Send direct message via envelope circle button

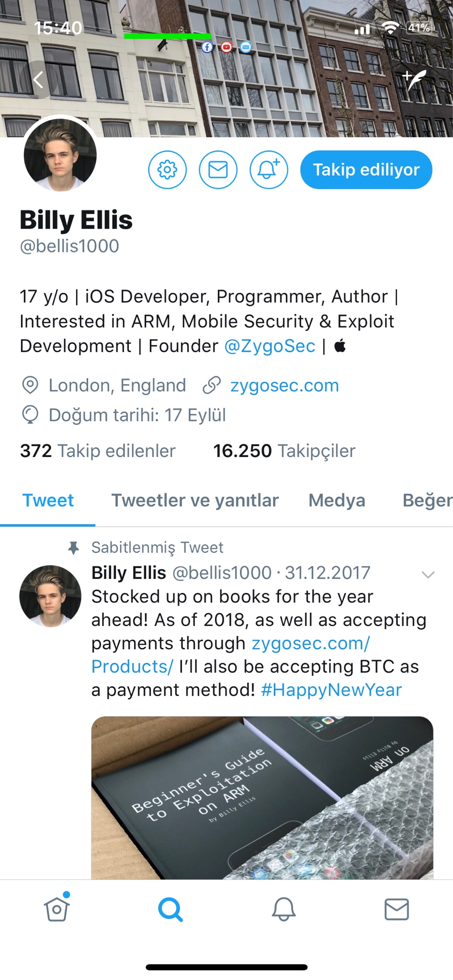pyautogui.click(x=218, y=169)
